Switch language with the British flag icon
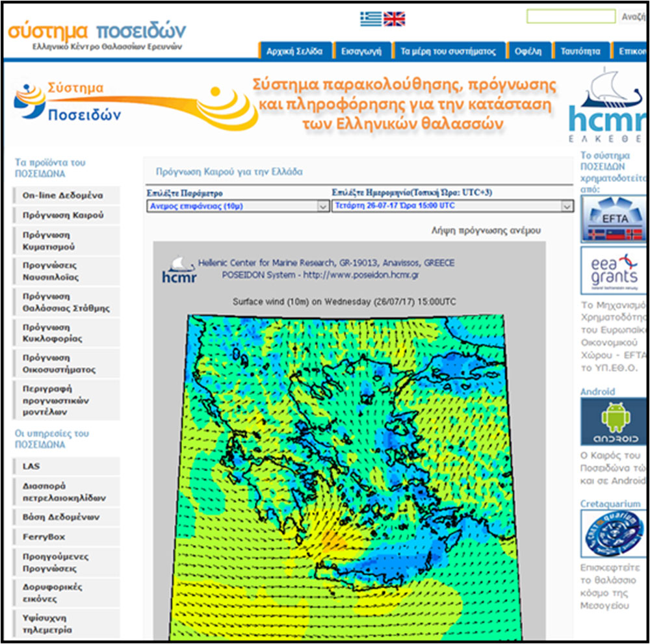 (x=395, y=19)
